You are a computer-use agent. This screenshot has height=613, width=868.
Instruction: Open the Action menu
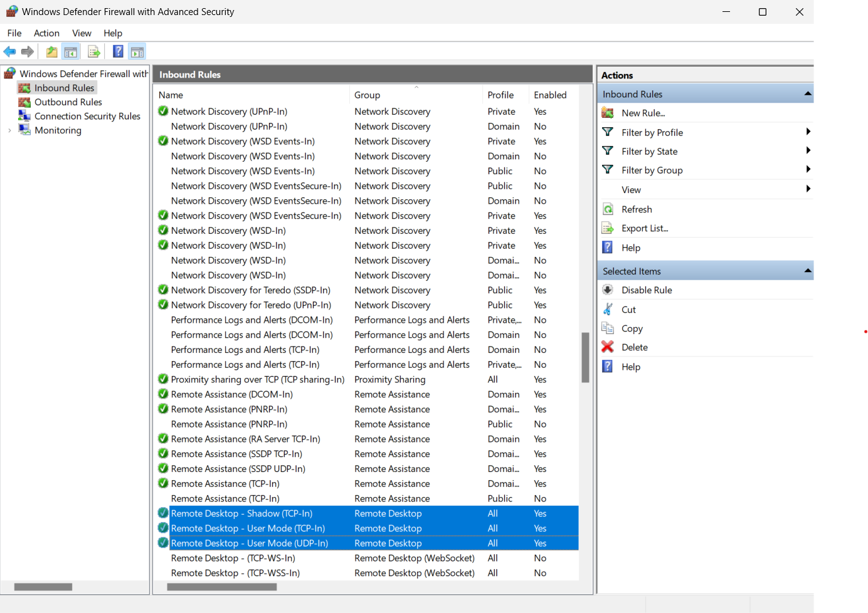46,33
